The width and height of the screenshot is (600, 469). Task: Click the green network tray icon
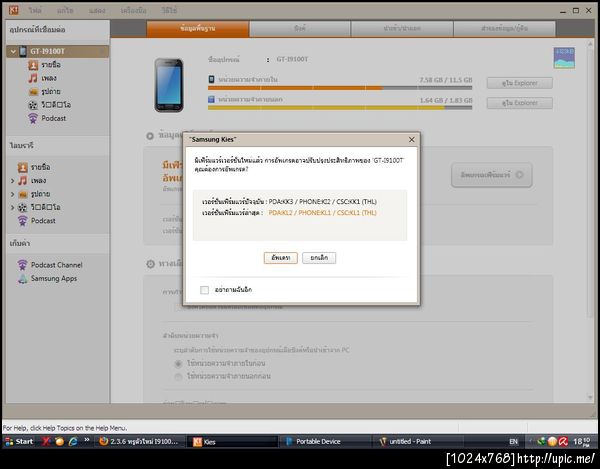click(541, 442)
